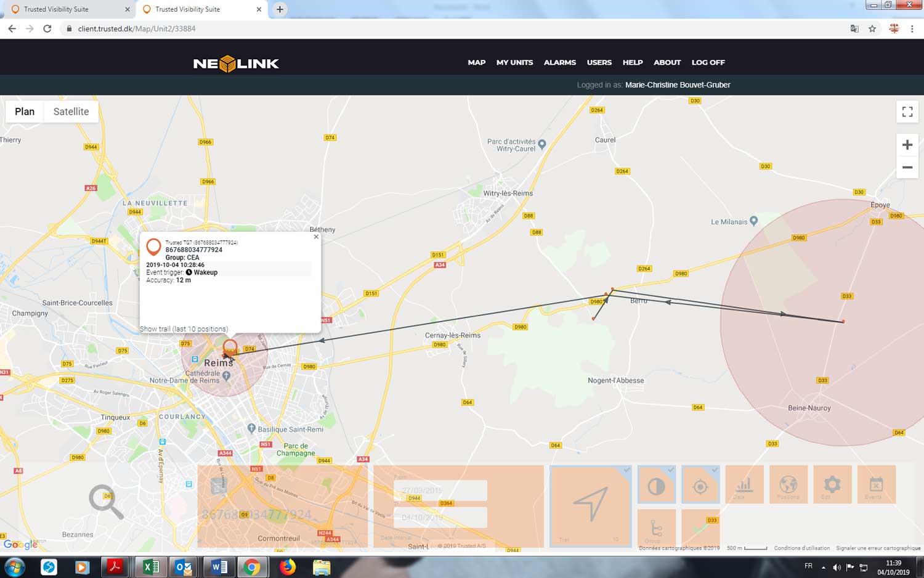Click the Windows Start button

point(14,567)
